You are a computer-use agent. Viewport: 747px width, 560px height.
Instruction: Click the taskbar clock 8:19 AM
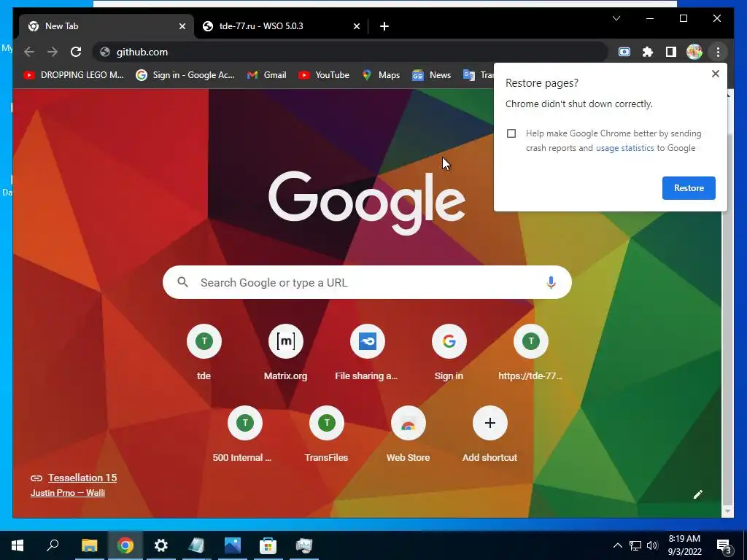click(x=684, y=545)
